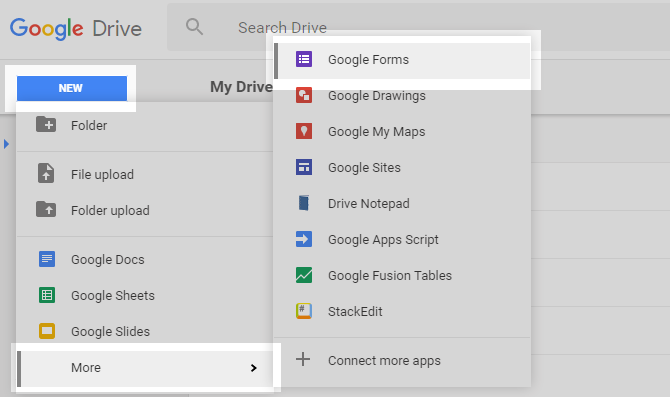670x397 pixels.
Task: Create a new Google Sheets file
Action: (x=145, y=295)
